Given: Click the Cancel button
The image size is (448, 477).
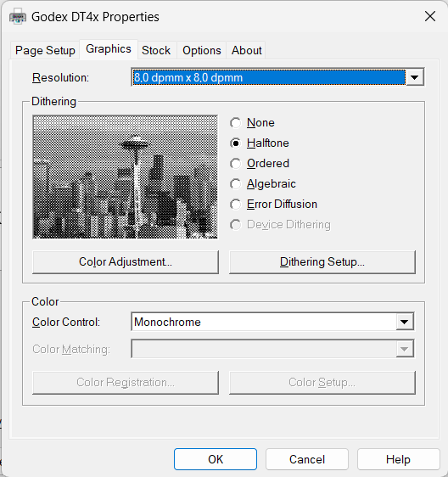Looking at the screenshot, I should [307, 459].
